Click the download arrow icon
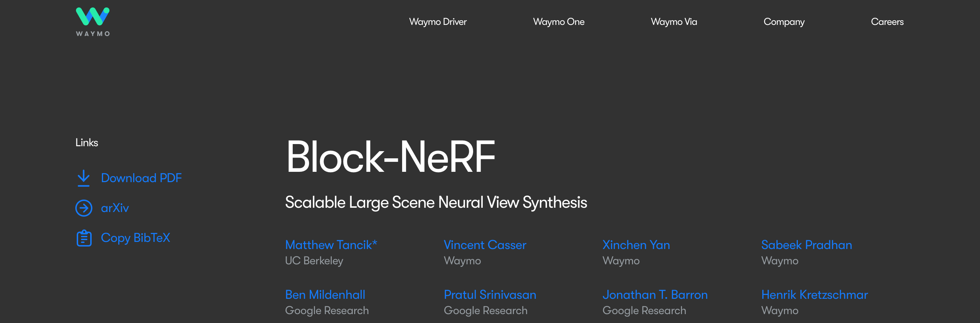980x323 pixels. (x=84, y=178)
